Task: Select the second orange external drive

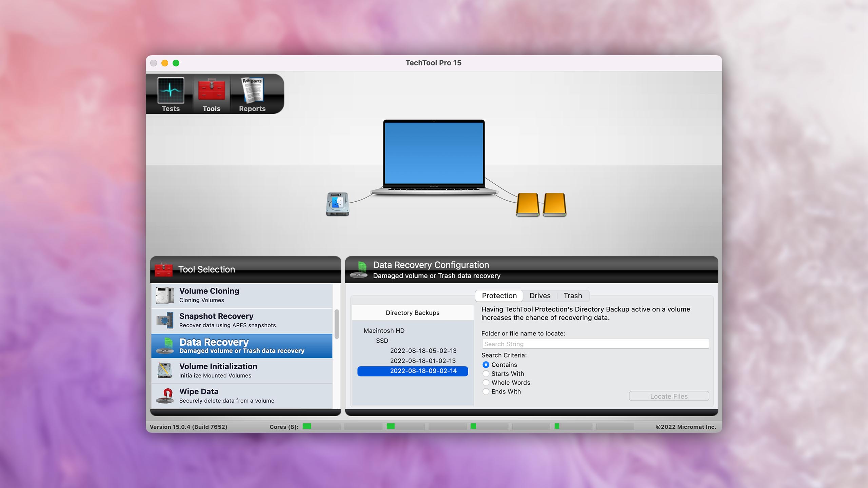Action: pyautogui.click(x=554, y=205)
